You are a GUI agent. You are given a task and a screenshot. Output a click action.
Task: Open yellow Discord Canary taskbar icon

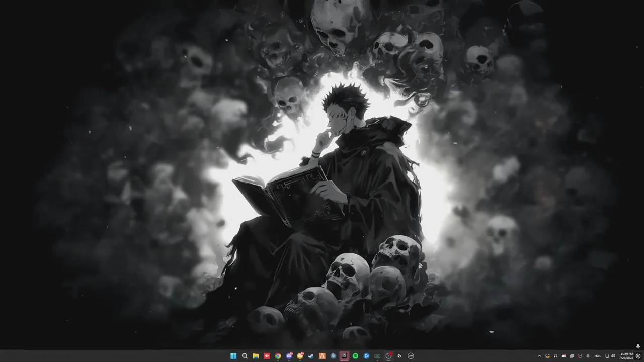(300, 356)
